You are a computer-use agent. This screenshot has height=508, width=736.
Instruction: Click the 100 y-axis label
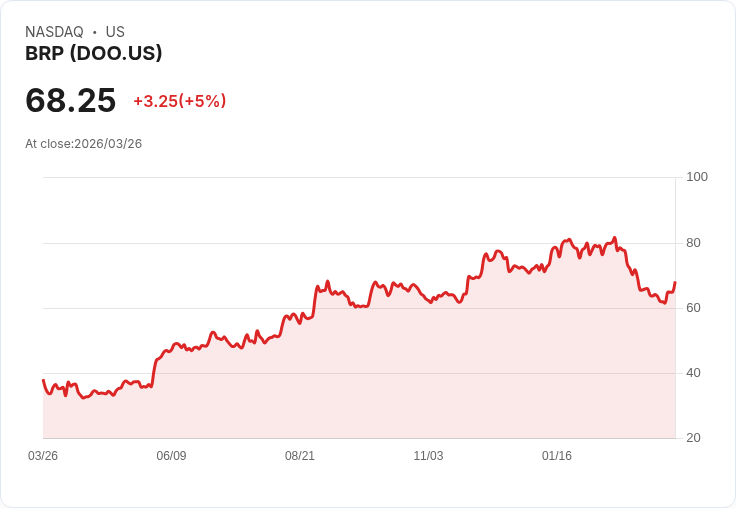[697, 177]
